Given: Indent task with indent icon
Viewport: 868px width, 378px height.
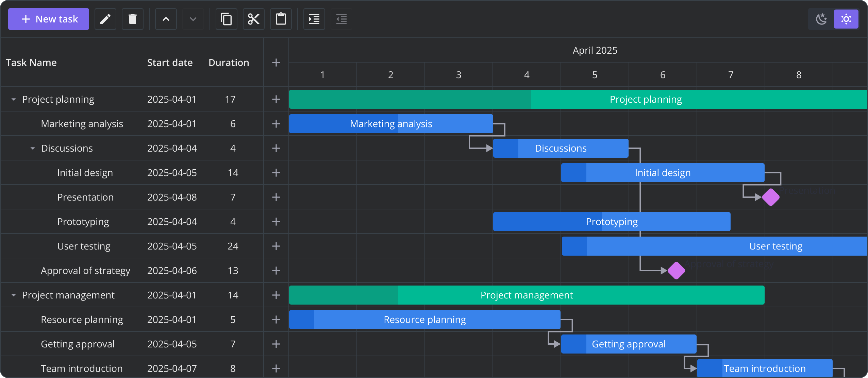Looking at the screenshot, I should 314,19.
